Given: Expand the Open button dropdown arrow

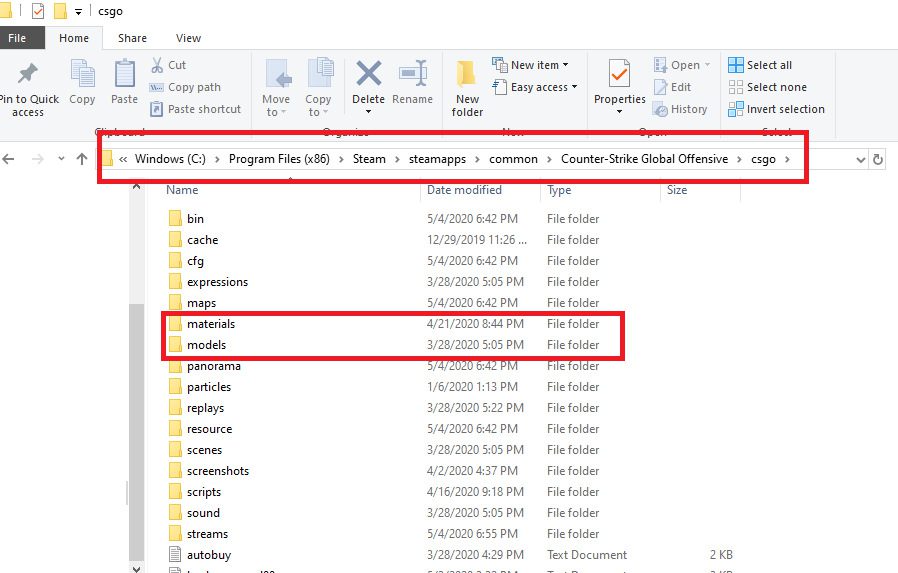Looking at the screenshot, I should click(707, 65).
